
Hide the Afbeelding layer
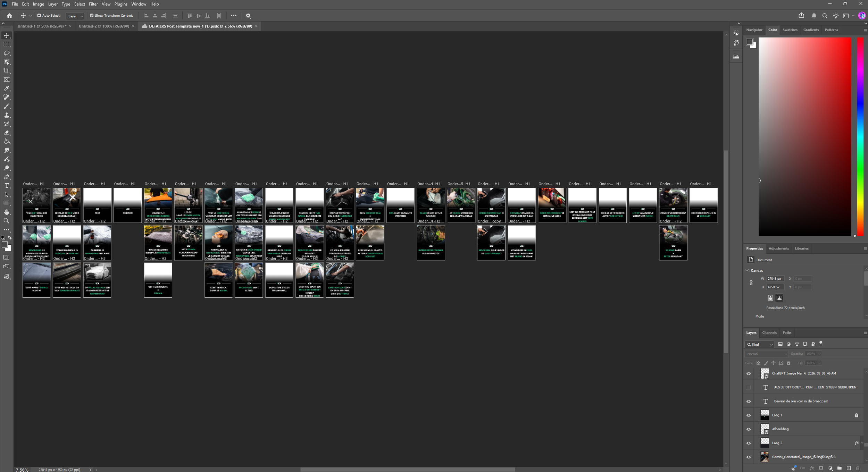749,429
